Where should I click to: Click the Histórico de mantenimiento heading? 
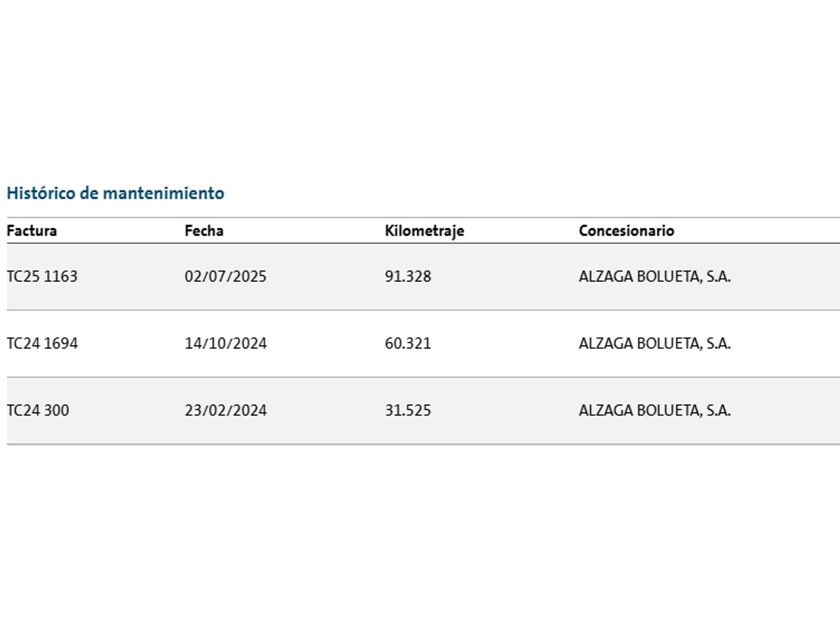(x=115, y=193)
